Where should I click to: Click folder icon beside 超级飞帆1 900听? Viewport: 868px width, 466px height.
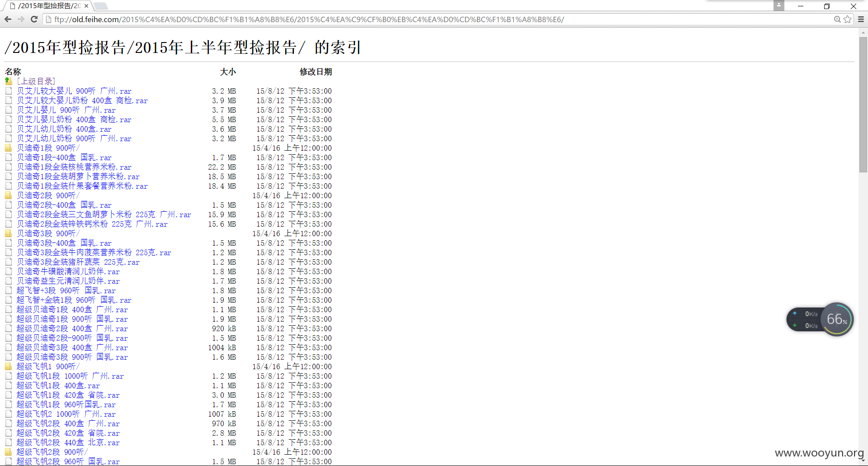click(x=9, y=366)
